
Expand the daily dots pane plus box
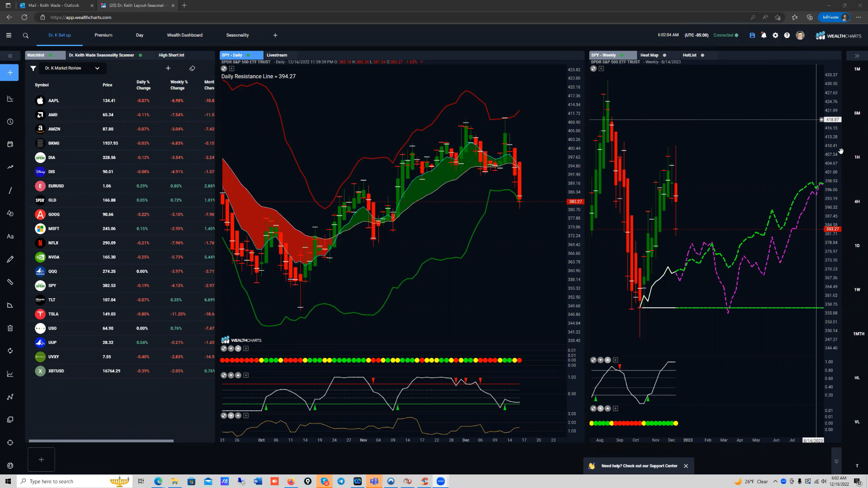(246, 348)
